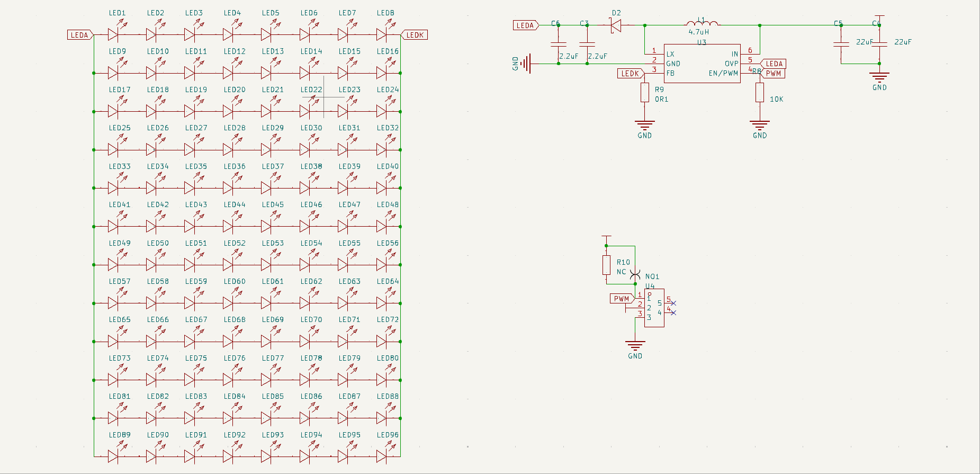Click the PWM label at U3
This screenshot has width=980, height=474.
[772, 74]
